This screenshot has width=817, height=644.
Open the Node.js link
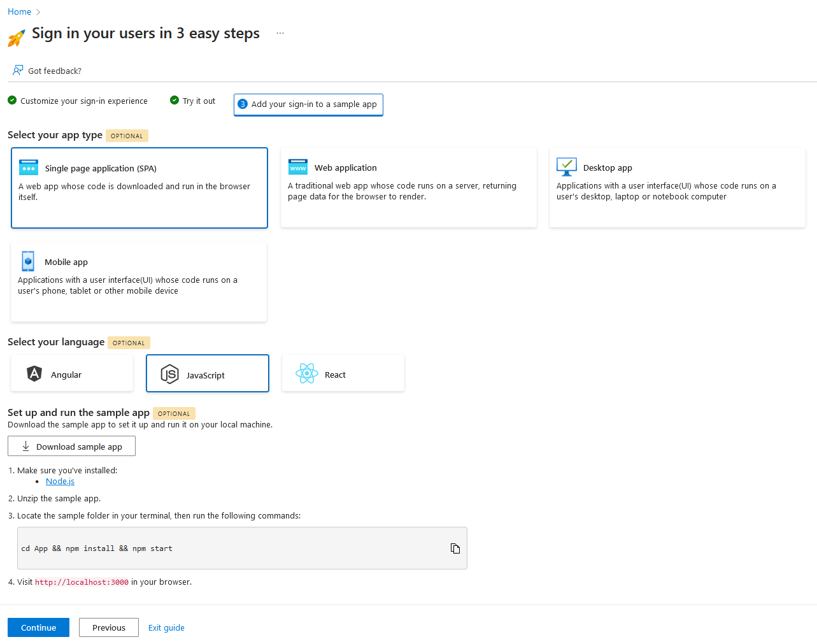59,481
